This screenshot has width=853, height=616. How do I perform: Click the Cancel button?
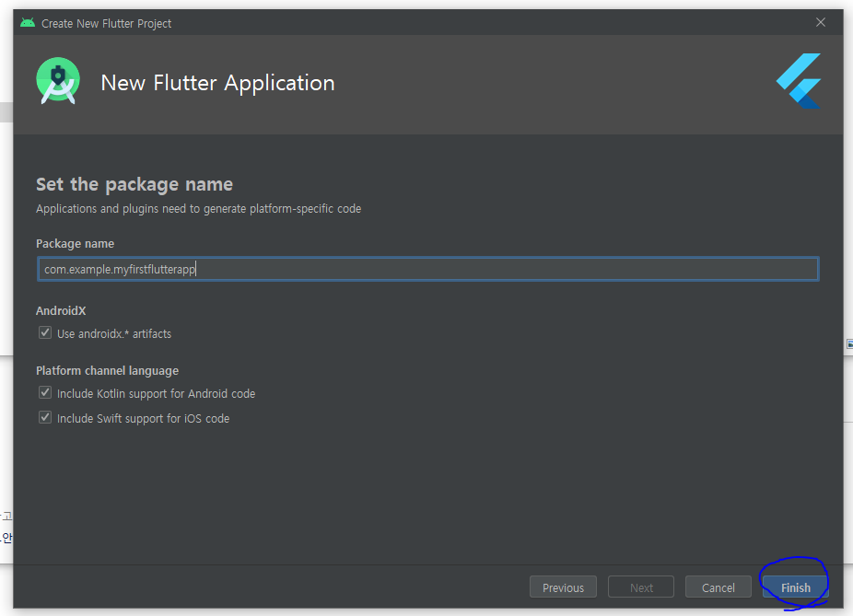click(x=719, y=587)
